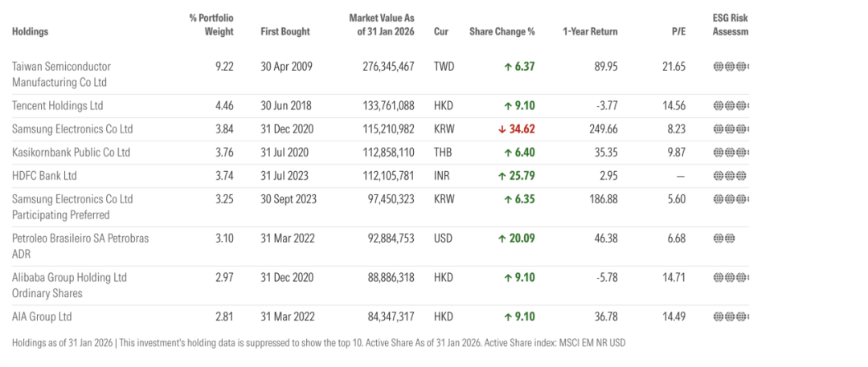Click ESG globe icons for Taiwan Semiconductor

pyautogui.click(x=731, y=67)
